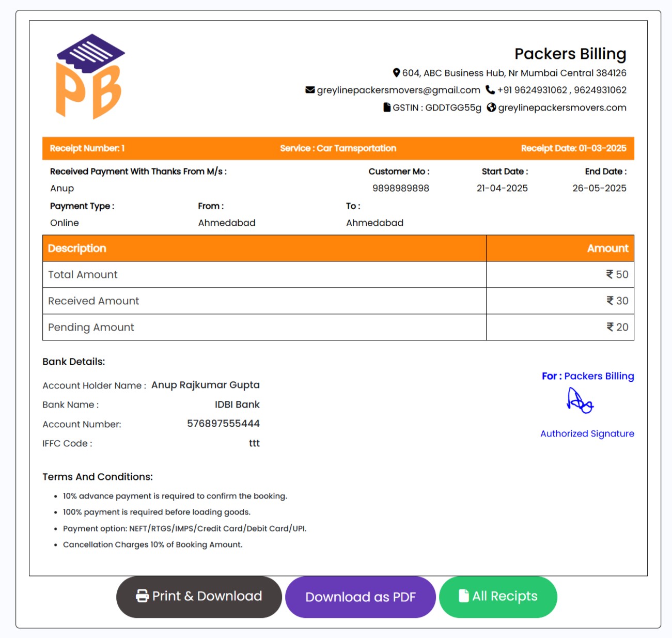This screenshot has height=638, width=672.
Task: Click the Description table header
Action: pyautogui.click(x=77, y=248)
